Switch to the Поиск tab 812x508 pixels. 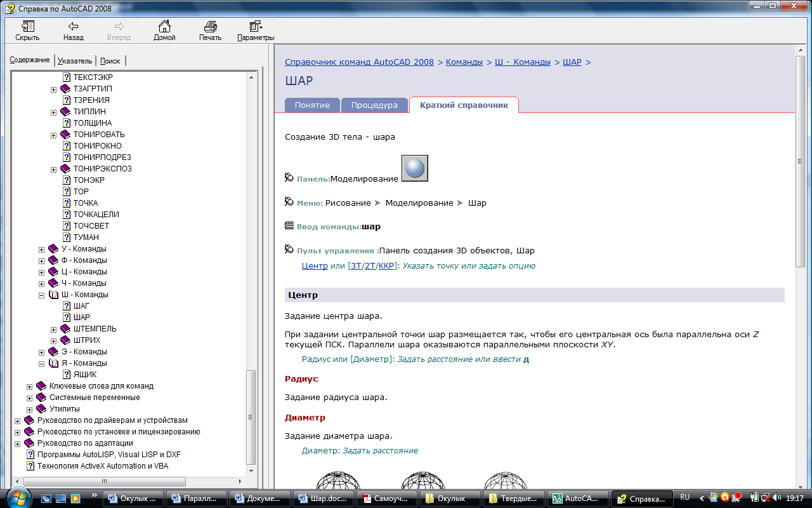click(110, 61)
